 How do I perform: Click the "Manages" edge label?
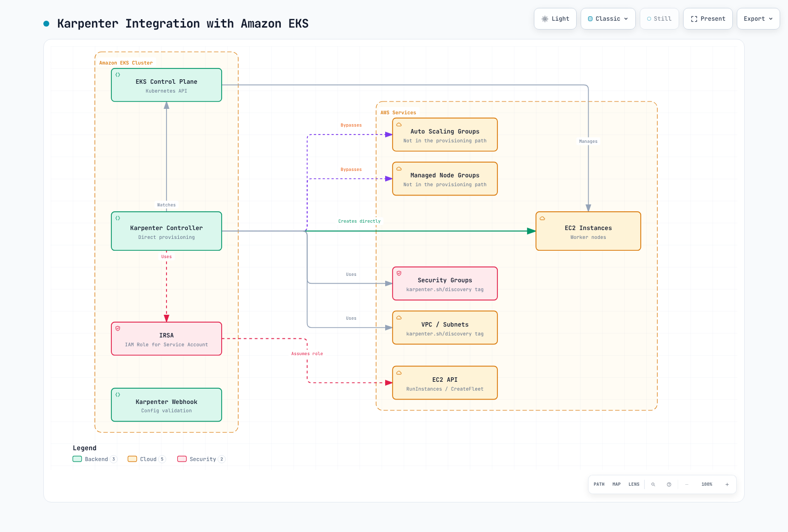[588, 141]
